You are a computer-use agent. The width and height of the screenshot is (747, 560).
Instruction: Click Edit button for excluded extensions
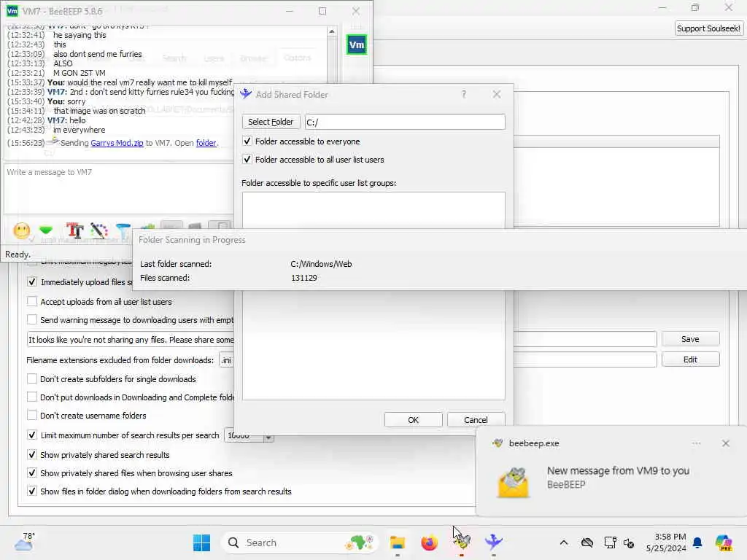(690, 359)
